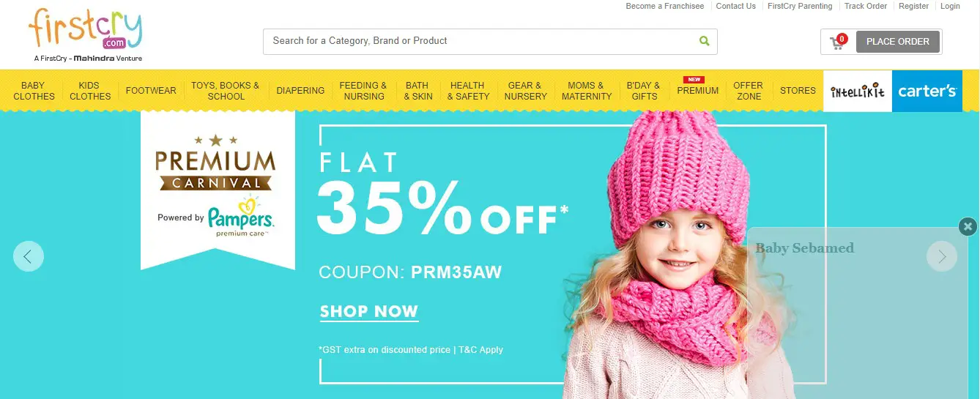Click the Place Order button
This screenshot has width=980, height=399.
[x=898, y=42]
